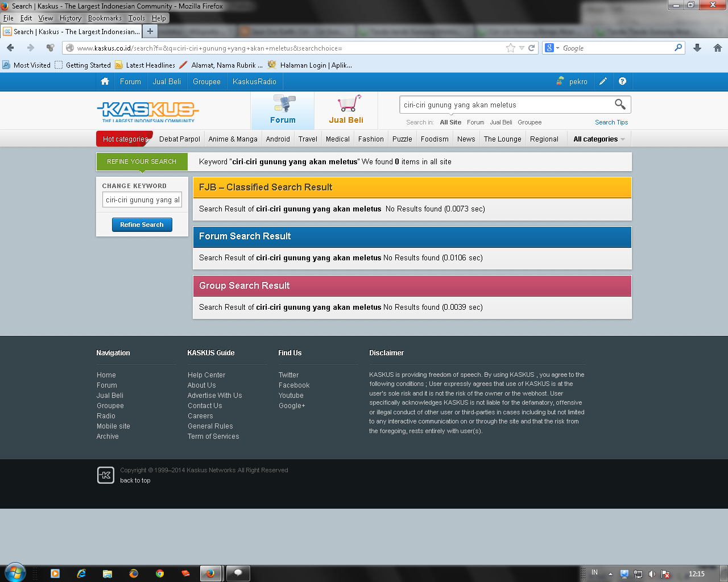Open the Forum section icon
Image resolution: width=728 pixels, height=582 pixels.
284,103
